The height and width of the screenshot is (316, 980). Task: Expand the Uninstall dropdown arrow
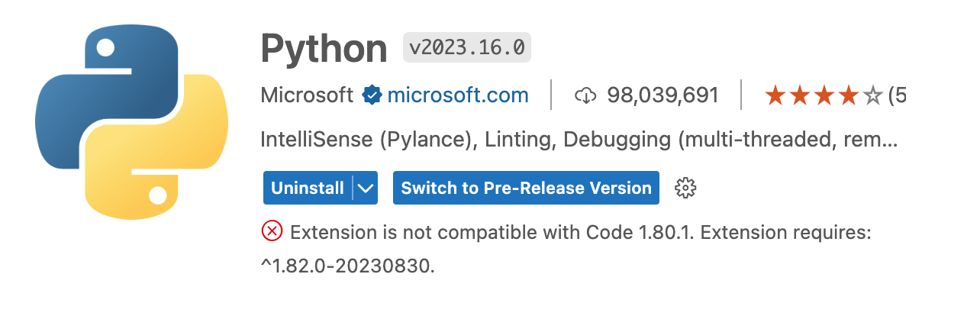click(x=366, y=188)
